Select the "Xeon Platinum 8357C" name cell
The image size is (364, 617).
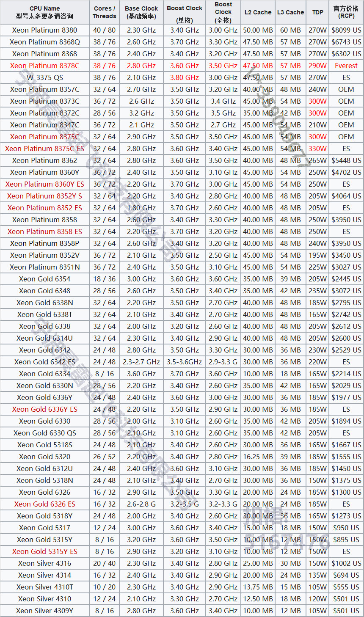pos(44,89)
